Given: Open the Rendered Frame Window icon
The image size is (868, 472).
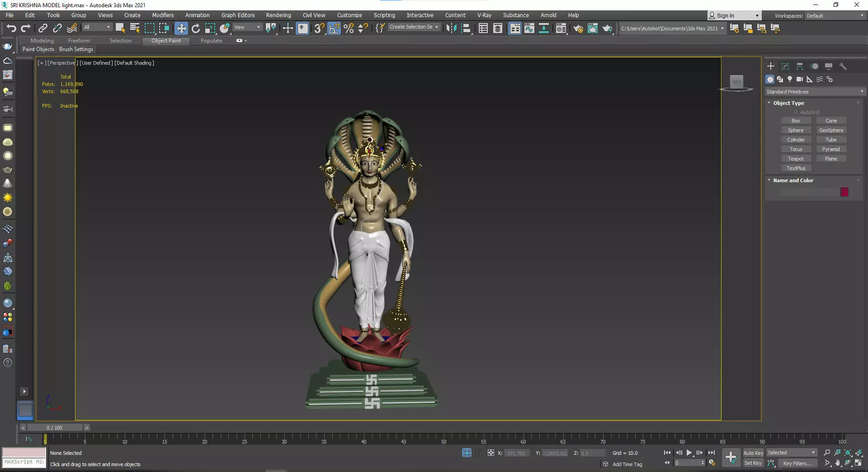Looking at the screenshot, I should click(593, 28).
